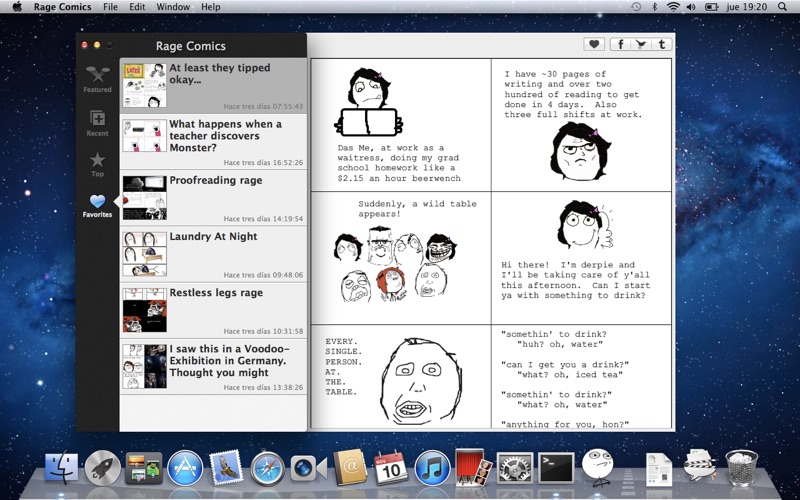Screen dimensions: 800x500
Task: Open the Voodoo-Exhibition in Germany comic
Action: [213, 366]
